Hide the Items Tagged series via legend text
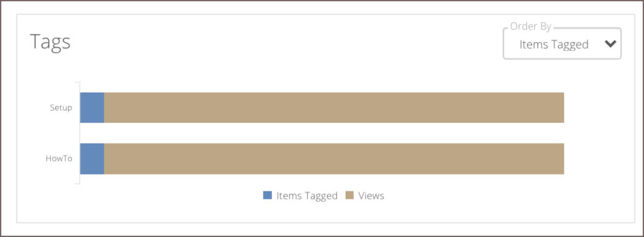 pyautogui.click(x=307, y=196)
